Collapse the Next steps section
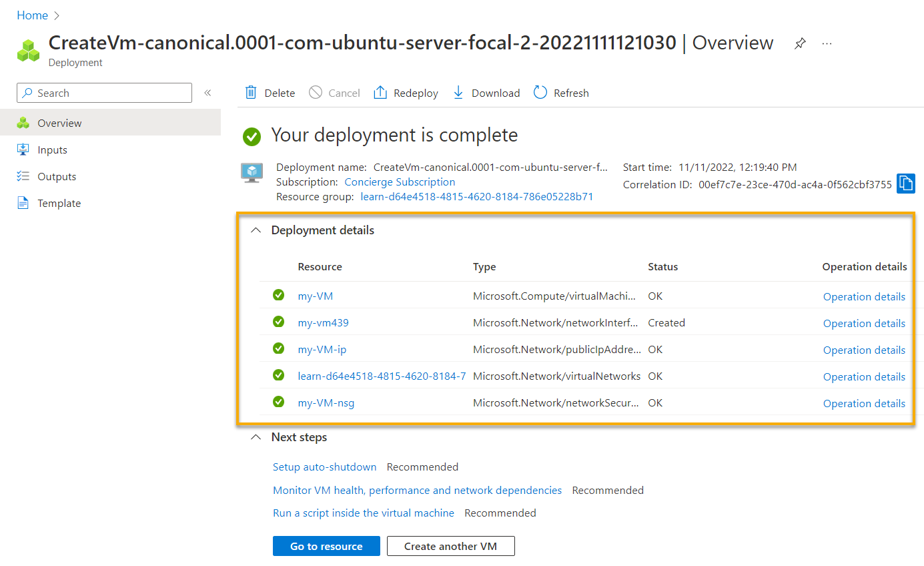This screenshot has height=566, width=924. pos(255,437)
